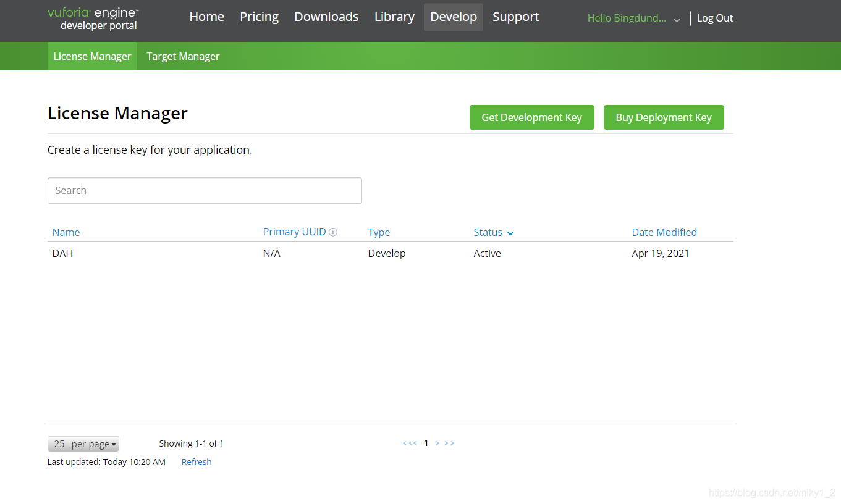Image resolution: width=841 pixels, height=504 pixels.
Task: Sort by the Type column header
Action: click(x=379, y=232)
